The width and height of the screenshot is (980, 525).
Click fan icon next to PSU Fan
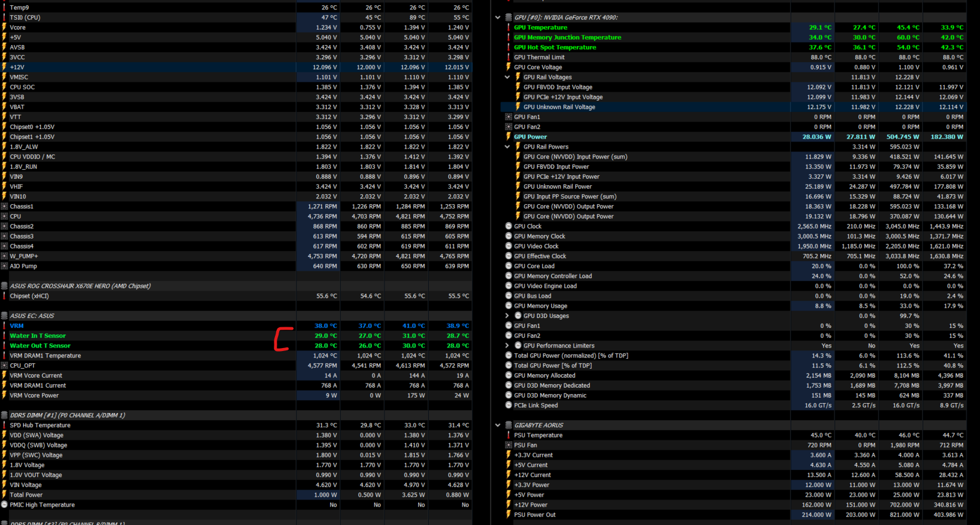(508, 445)
